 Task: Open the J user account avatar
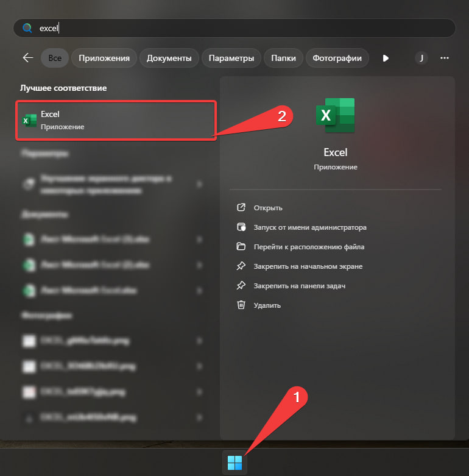[421, 58]
